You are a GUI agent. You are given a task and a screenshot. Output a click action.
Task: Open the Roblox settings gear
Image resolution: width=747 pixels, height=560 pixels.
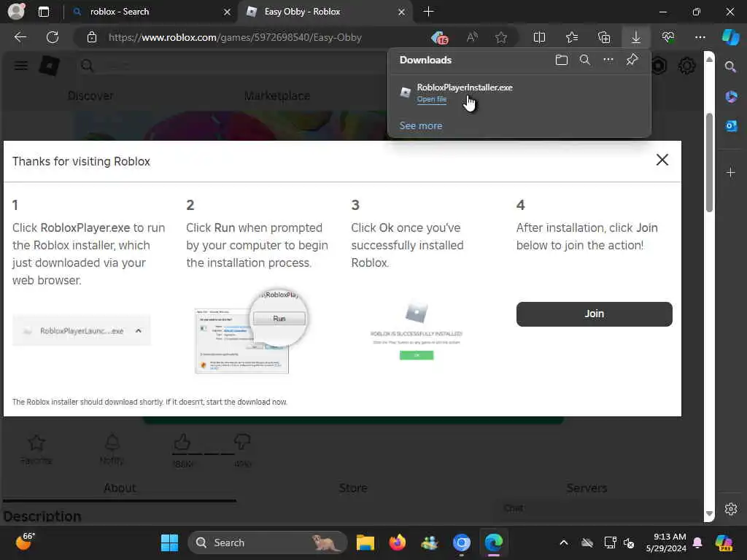(x=686, y=65)
